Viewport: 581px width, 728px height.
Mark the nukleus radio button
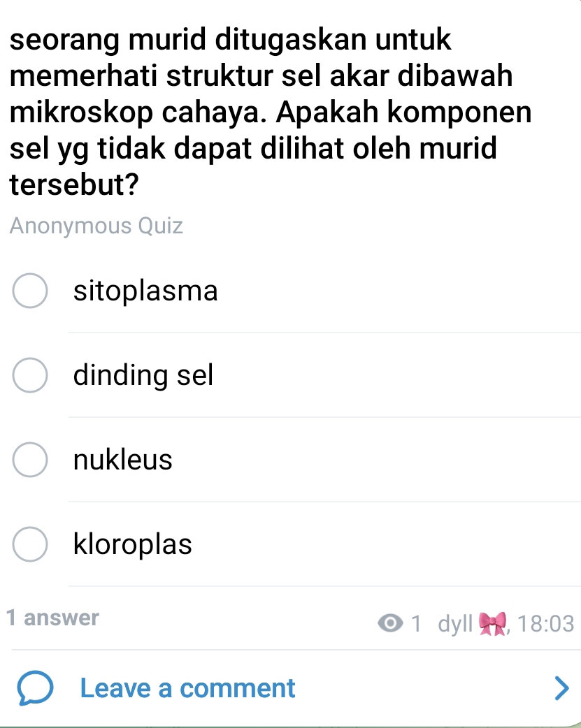30,460
